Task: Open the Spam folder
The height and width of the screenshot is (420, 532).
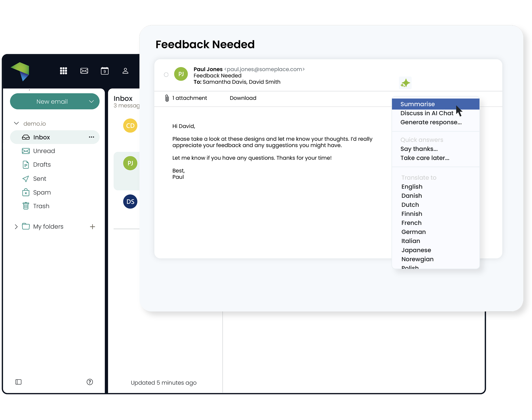Action: [42, 192]
